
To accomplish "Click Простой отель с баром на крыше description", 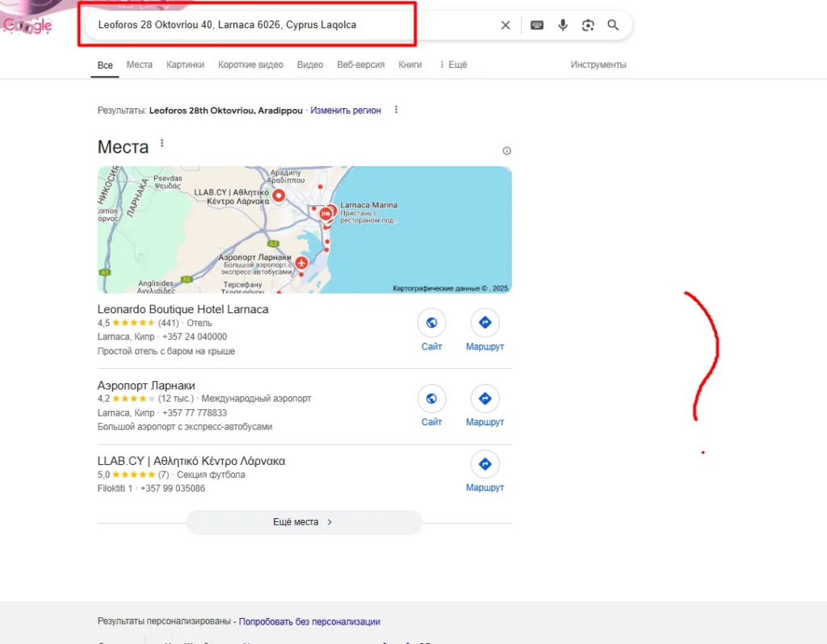I will coord(166,351).
